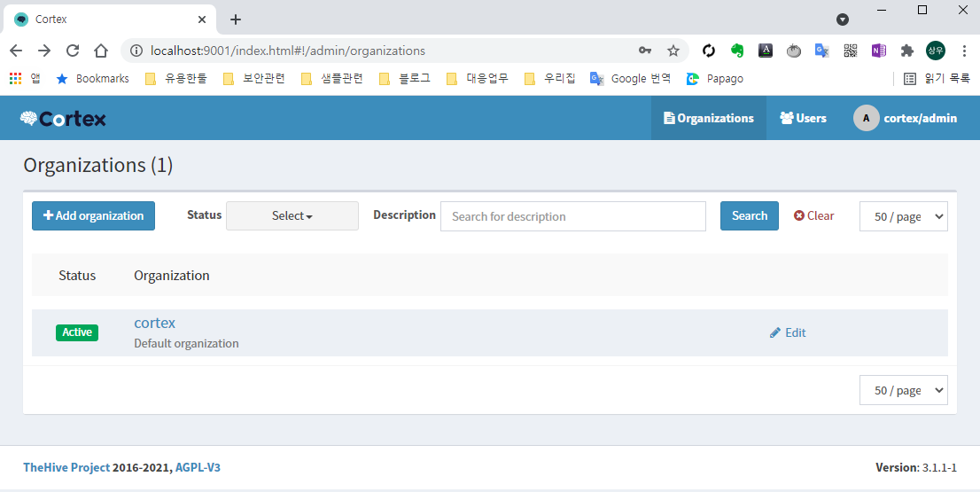Reload the page
Screen dimensions: 980x492
click(x=73, y=51)
